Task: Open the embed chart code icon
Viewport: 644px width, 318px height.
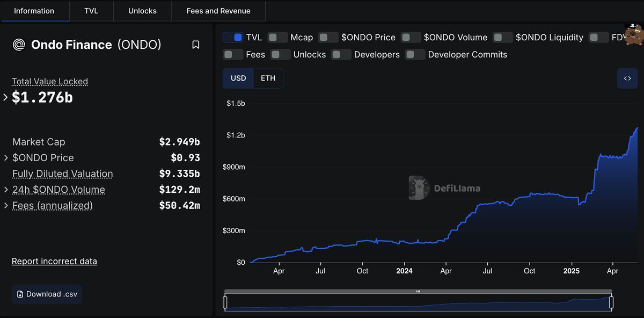Action: pyautogui.click(x=627, y=78)
